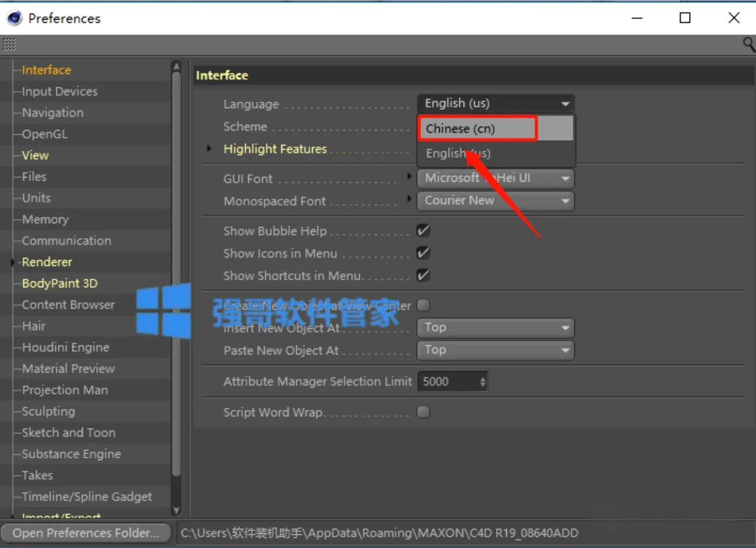
Task: Select Sketch and Toon category
Action: click(68, 433)
